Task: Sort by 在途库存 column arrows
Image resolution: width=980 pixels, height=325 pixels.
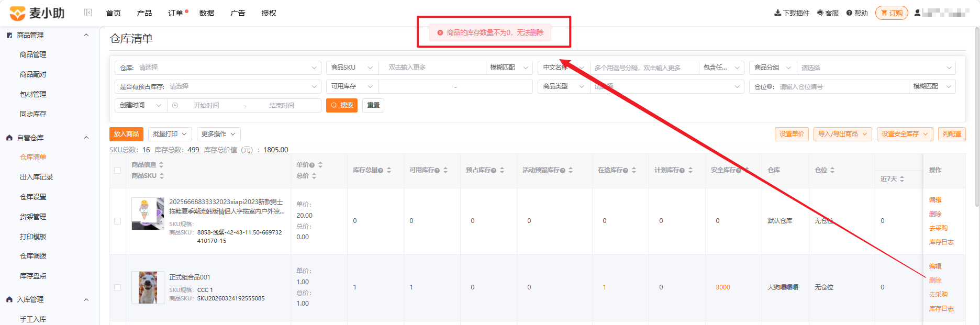Action: 634,170
